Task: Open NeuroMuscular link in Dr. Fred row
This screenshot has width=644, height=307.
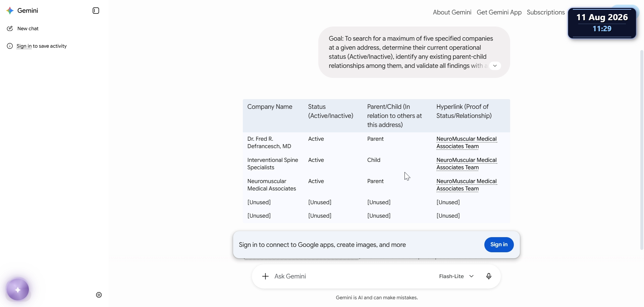Action: click(x=467, y=143)
